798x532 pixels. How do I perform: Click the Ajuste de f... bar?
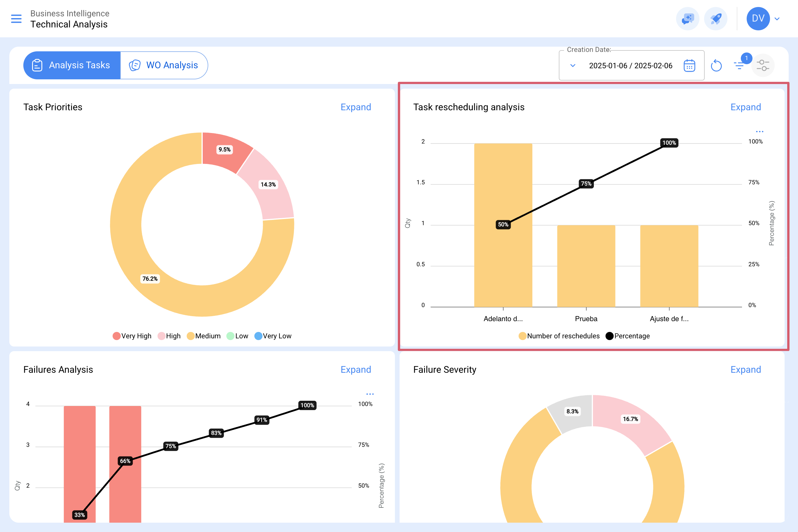coord(669,266)
